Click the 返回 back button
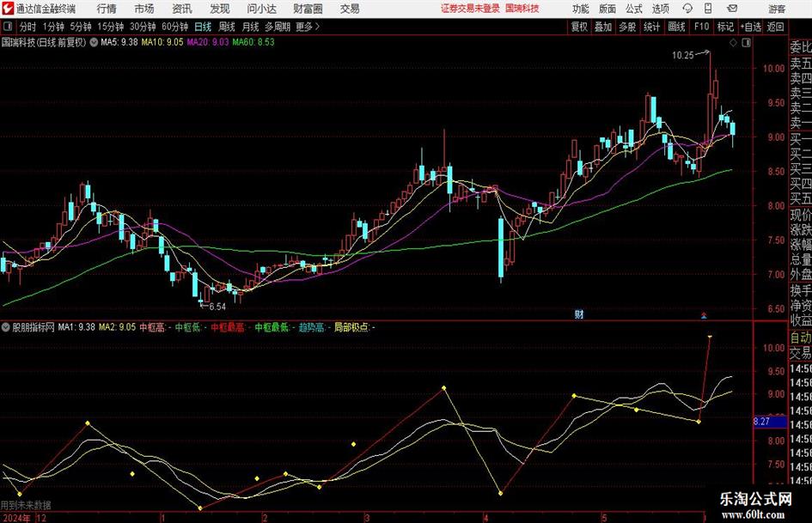812x523 pixels. (x=775, y=27)
